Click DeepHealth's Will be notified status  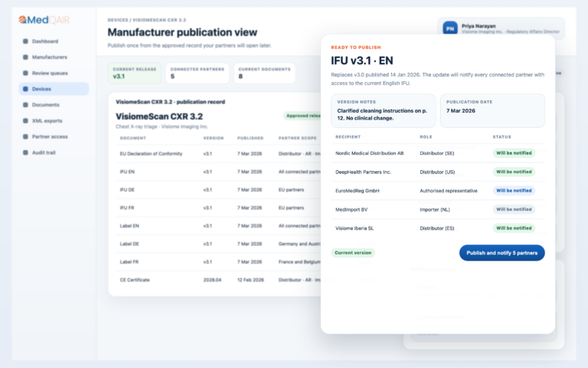[514, 172]
